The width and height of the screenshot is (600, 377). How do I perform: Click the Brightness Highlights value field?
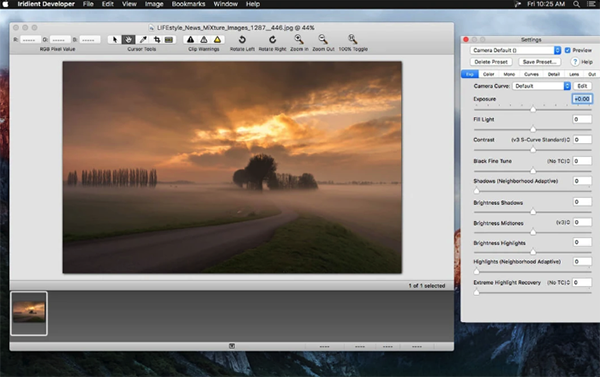(x=582, y=242)
